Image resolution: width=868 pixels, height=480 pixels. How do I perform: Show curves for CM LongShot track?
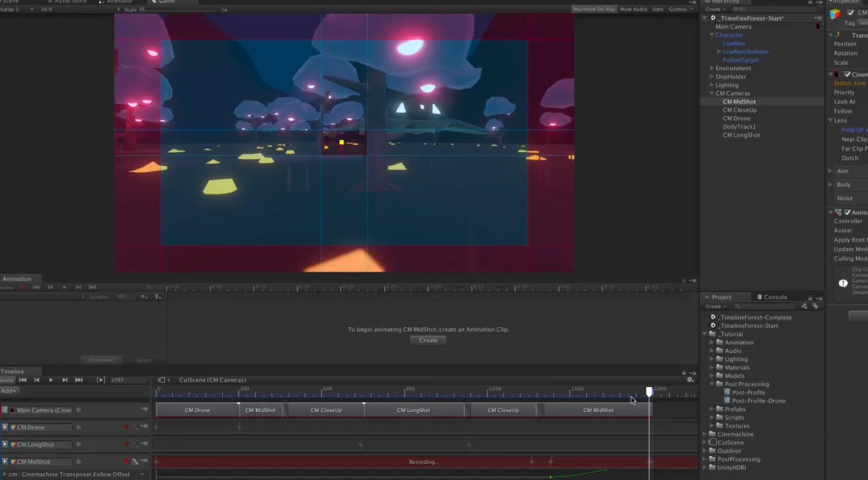(135, 445)
